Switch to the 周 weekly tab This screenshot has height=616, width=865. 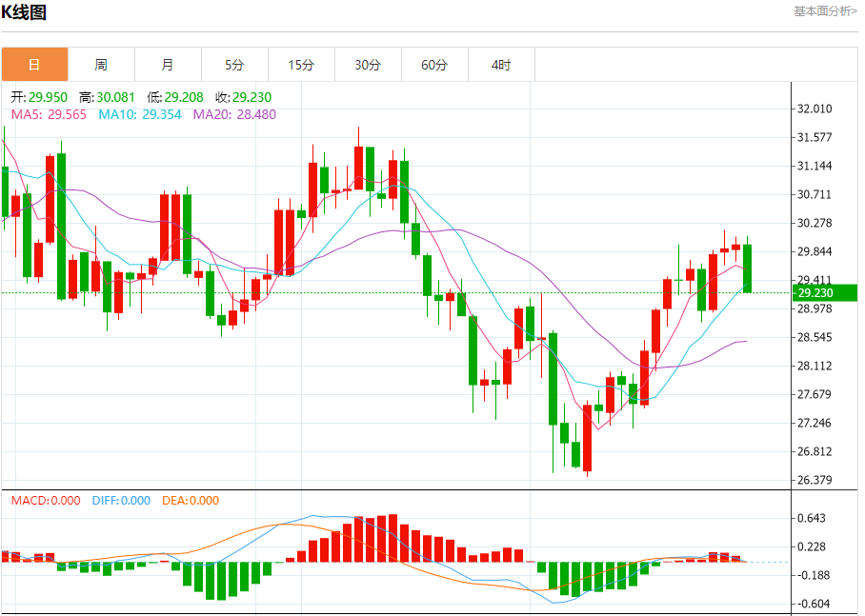[x=102, y=65]
